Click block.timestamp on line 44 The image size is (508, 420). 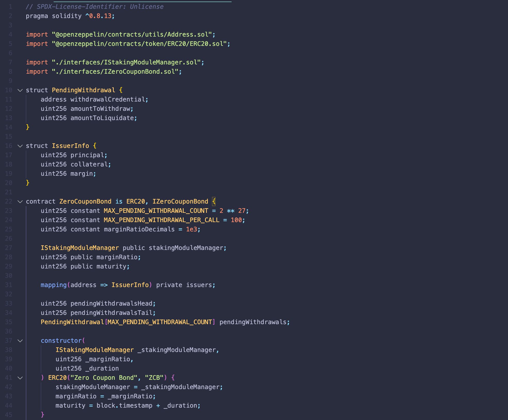pos(124,406)
